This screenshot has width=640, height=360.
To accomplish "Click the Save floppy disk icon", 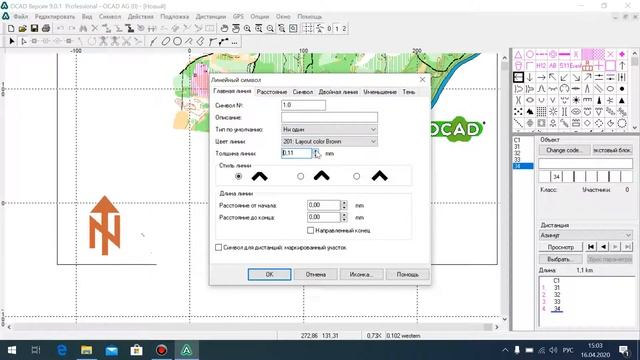I will point(34,28).
